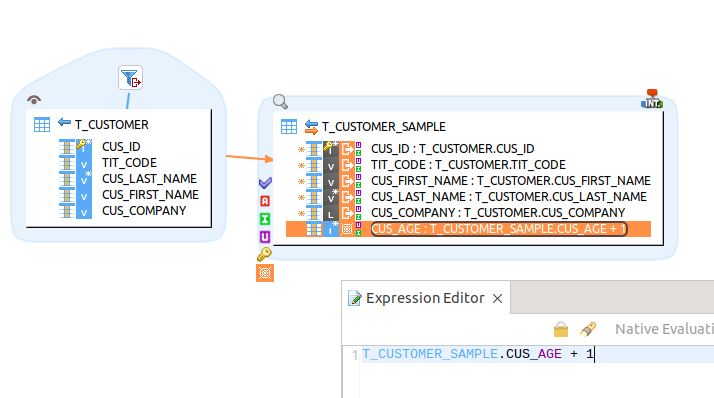Screen dimensions: 714x398
Task: Click the checkmark icon left of T_CUSTOMER_SAMPLE
Action: coord(265,183)
